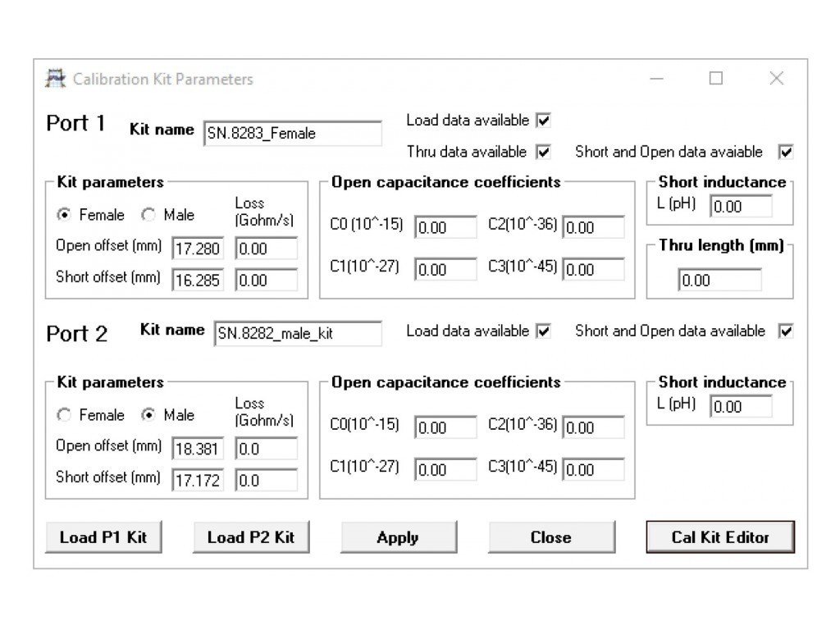The width and height of the screenshot is (840, 630).
Task: Edit Port 1 Kit name field SN.8283_Female
Action: click(293, 133)
